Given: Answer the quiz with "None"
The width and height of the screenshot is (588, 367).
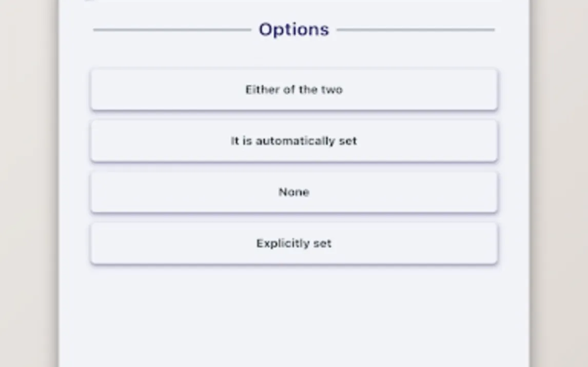Looking at the screenshot, I should click(x=293, y=192).
